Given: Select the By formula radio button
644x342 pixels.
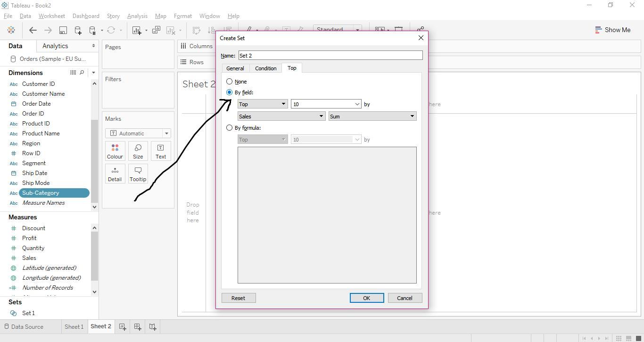Looking at the screenshot, I should click(230, 127).
